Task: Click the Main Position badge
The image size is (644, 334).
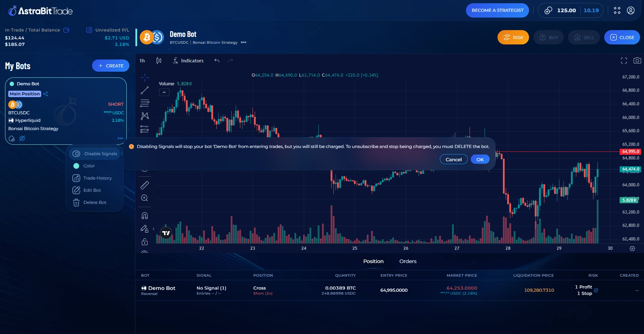Action: tap(25, 94)
